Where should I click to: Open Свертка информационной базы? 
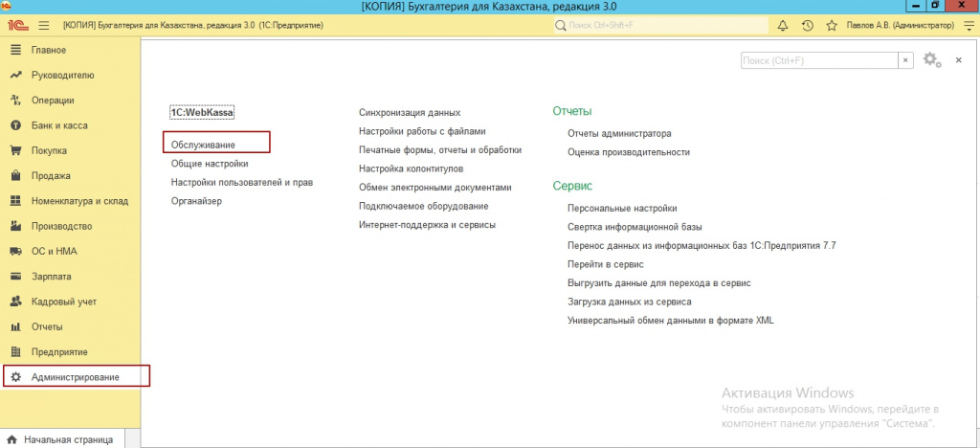click(x=635, y=227)
